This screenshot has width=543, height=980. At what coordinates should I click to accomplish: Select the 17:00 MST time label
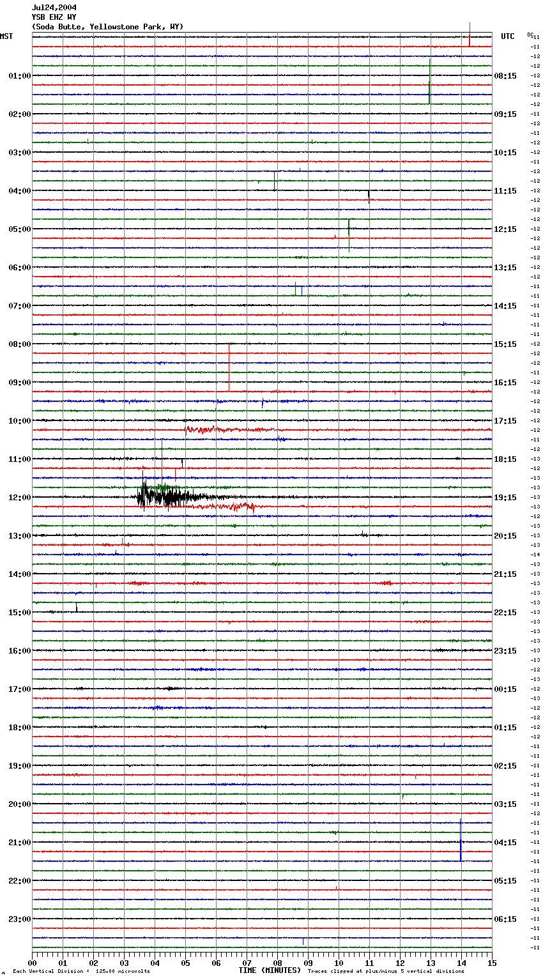[20, 689]
